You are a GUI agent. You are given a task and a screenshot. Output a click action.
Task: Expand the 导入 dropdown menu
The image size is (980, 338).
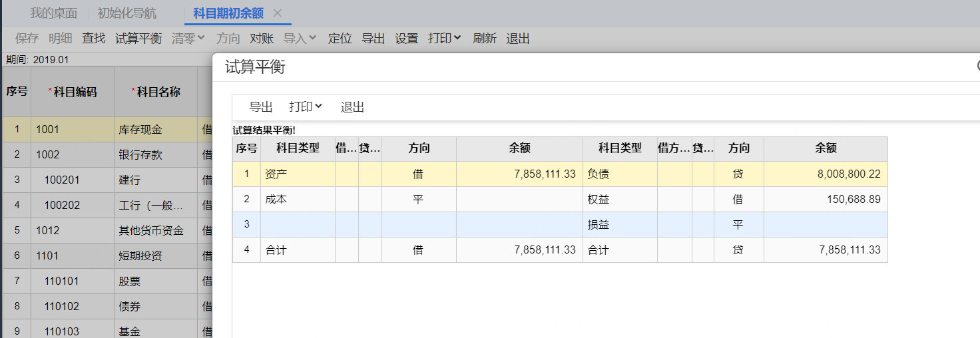300,39
